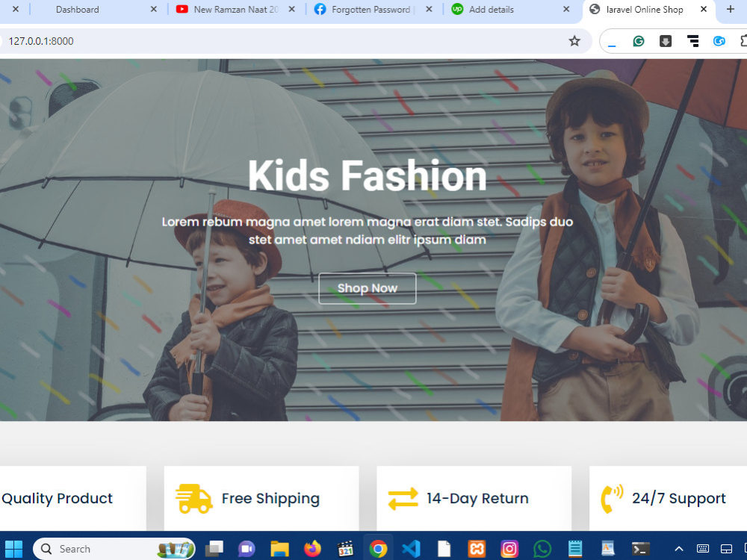747x560 pixels.
Task: Open the document editor taskbar icon
Action: click(x=608, y=549)
